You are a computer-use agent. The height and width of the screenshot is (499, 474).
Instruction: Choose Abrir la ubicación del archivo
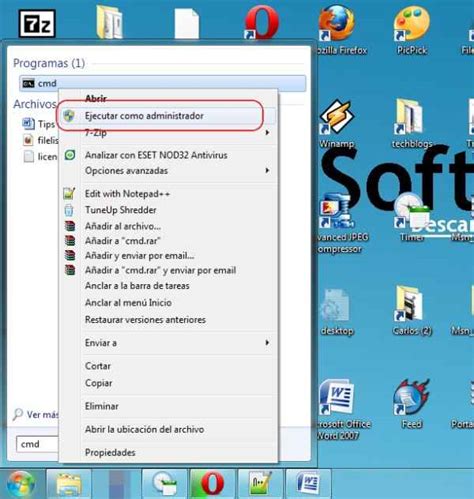click(144, 429)
